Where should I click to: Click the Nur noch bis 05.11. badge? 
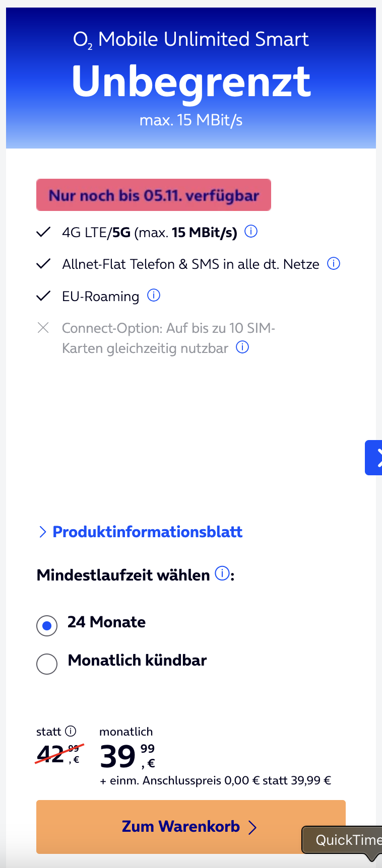coord(154,195)
